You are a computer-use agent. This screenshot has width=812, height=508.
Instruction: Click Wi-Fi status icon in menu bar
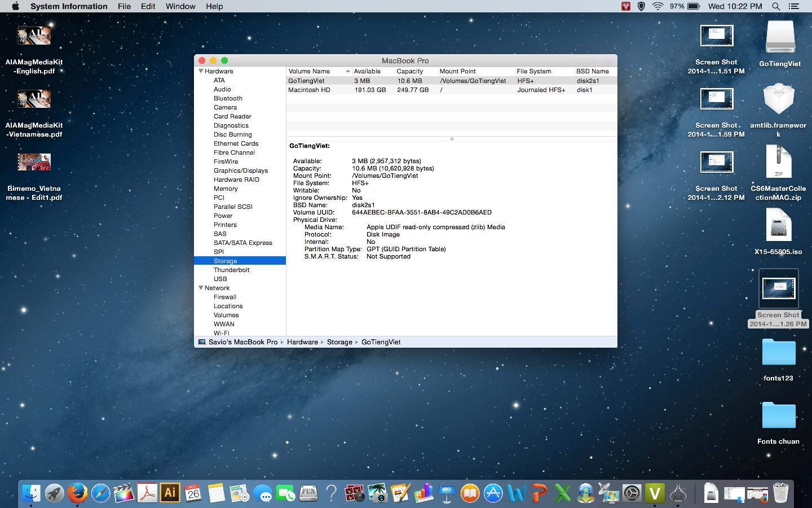657,6
